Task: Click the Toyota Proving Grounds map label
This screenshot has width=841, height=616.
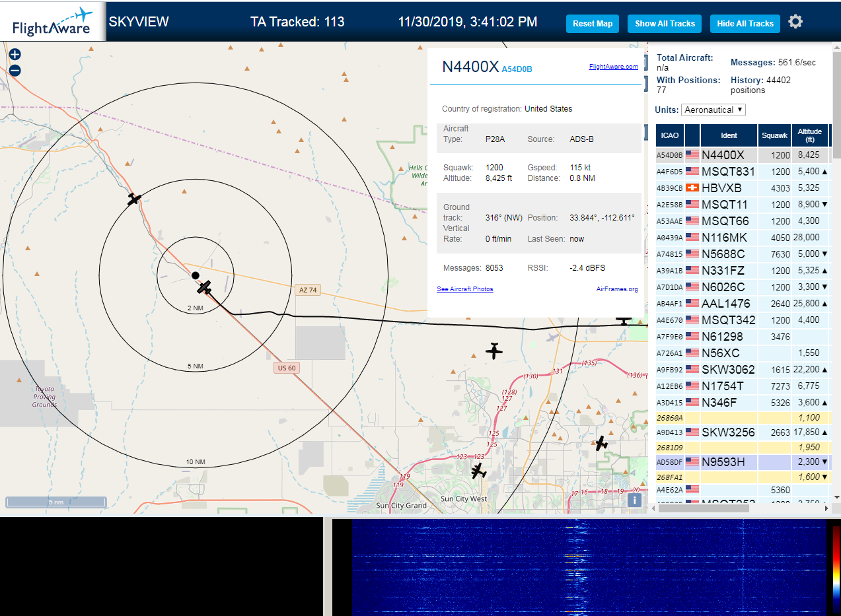Action: (x=45, y=397)
